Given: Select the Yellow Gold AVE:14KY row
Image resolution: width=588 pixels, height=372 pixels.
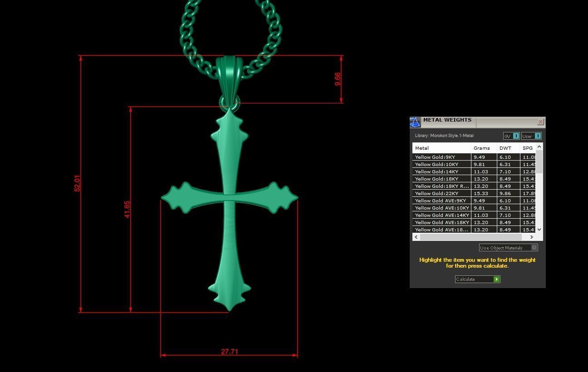Looking at the screenshot, I should [474, 215].
